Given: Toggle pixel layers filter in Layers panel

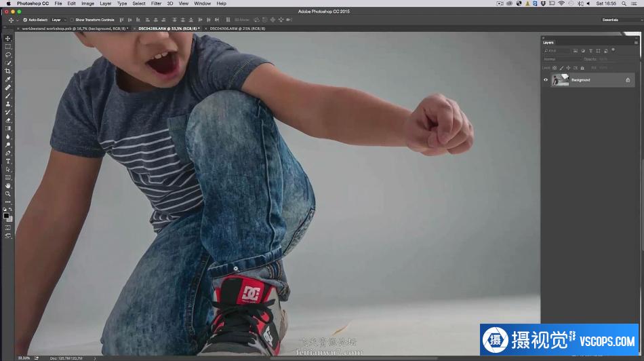Looking at the screenshot, I should 576,51.
